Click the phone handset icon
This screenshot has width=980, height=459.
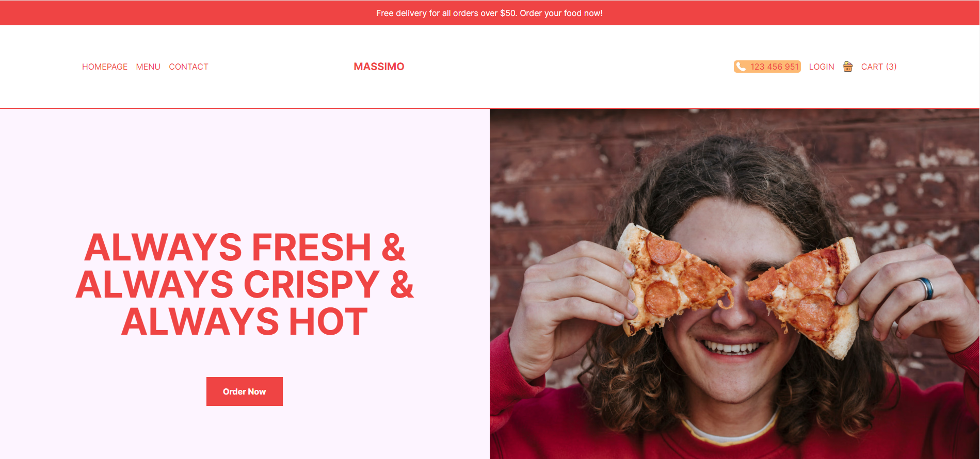(741, 67)
